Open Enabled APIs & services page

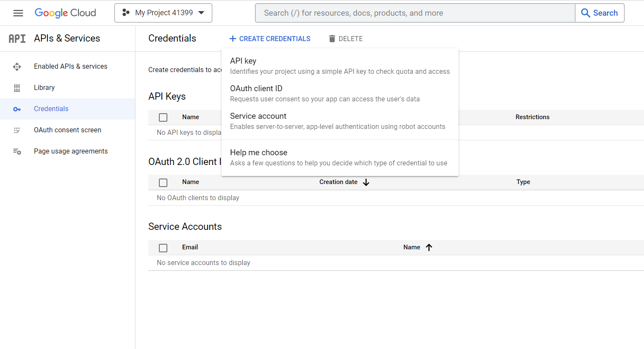point(70,66)
